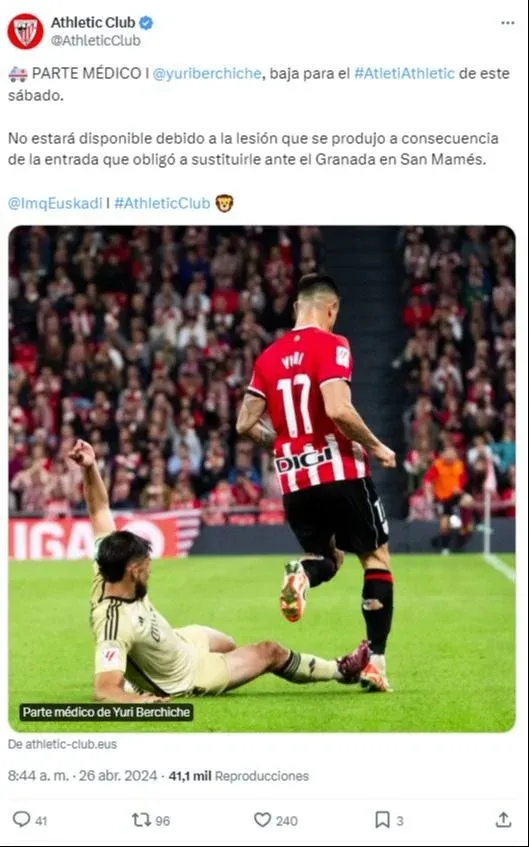
Task: Open the three-dot more options menu
Action: point(507,23)
